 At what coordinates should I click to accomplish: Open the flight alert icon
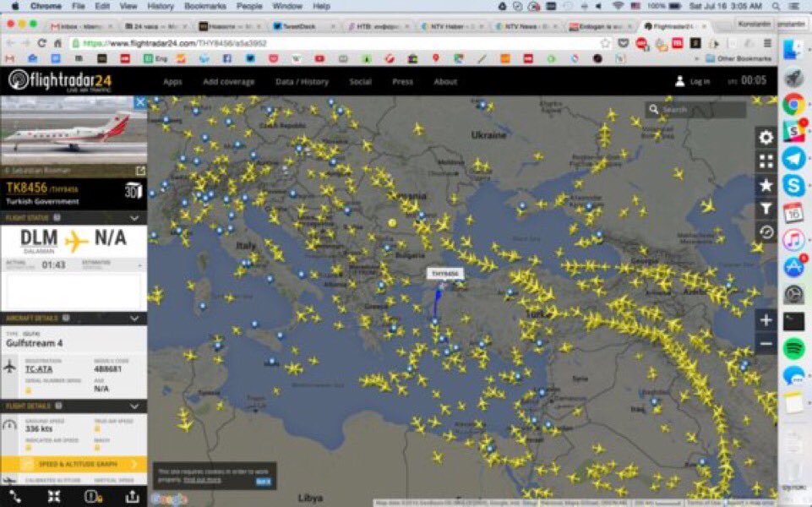(93, 497)
